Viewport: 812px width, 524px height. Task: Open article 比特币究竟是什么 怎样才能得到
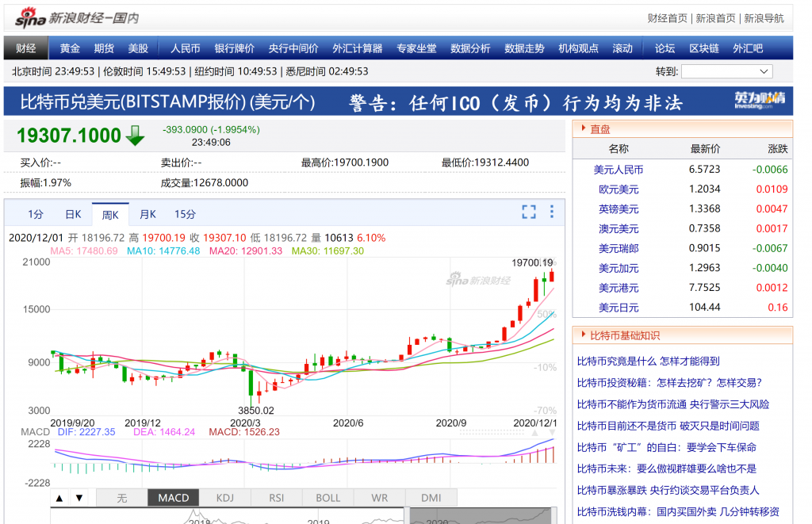[648, 361]
